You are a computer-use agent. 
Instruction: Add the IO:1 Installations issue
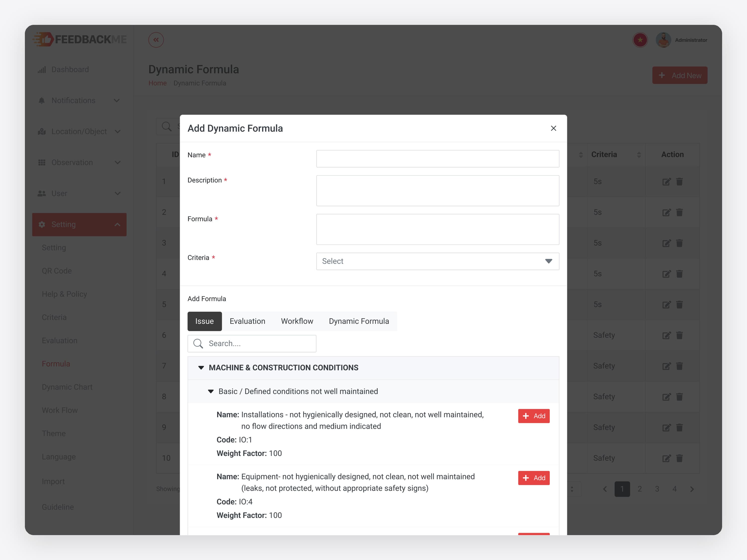pos(534,416)
